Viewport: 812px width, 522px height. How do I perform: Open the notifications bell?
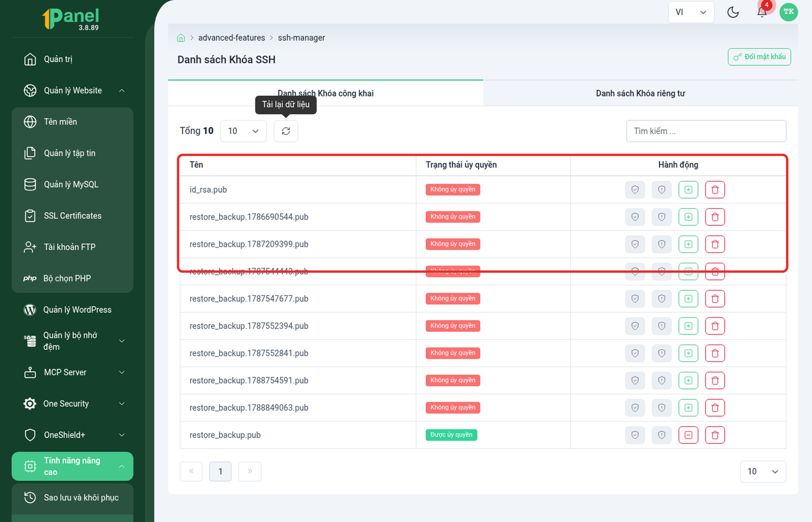point(762,12)
